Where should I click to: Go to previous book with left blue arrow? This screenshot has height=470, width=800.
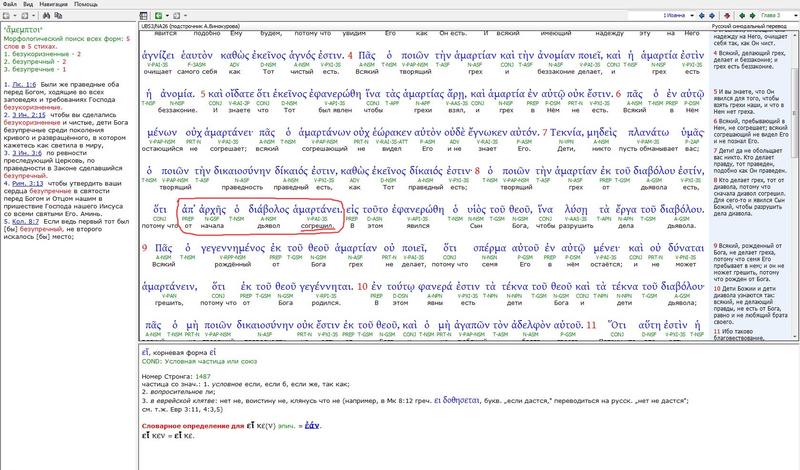pos(701,16)
